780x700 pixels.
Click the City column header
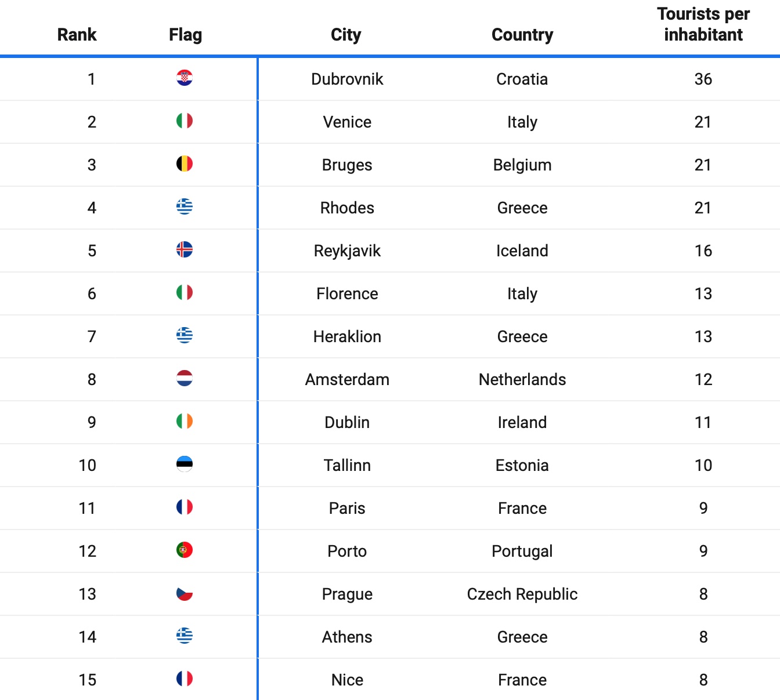pyautogui.click(x=346, y=35)
